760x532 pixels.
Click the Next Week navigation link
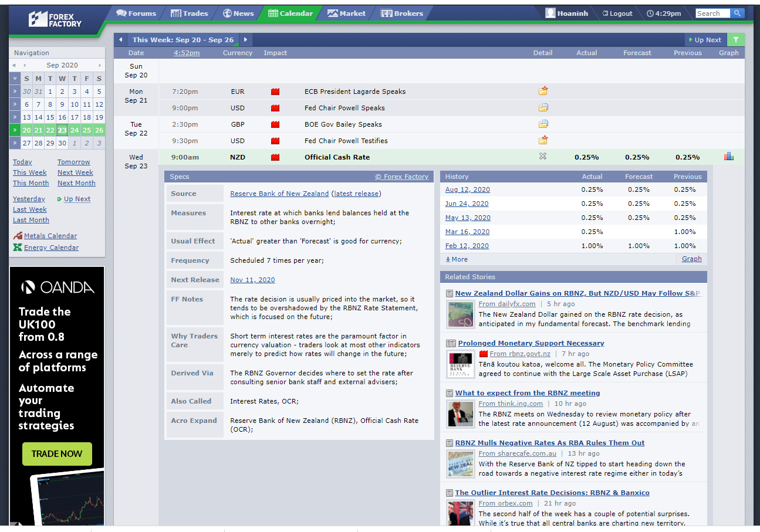pos(75,172)
